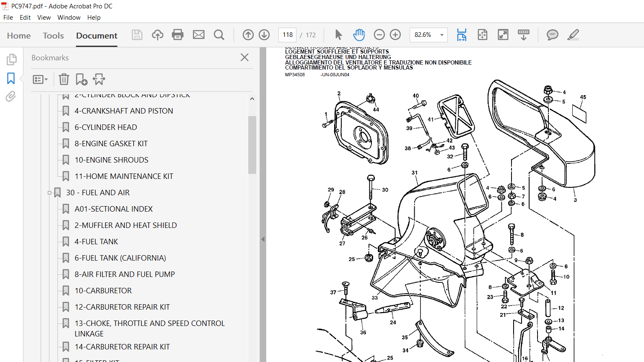644x362 pixels.
Task: Click find current bookmark icon
Action: point(99,79)
